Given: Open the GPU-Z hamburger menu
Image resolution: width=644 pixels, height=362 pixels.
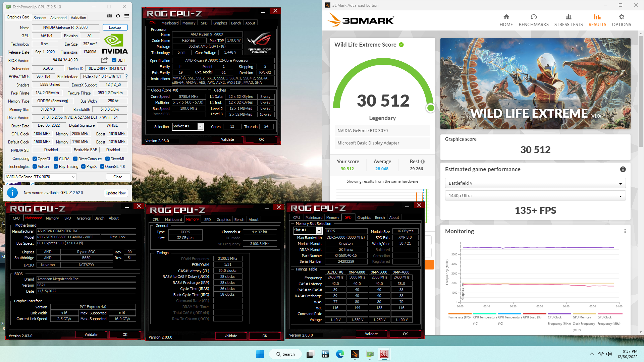Looking at the screenshot, I should (126, 16).
